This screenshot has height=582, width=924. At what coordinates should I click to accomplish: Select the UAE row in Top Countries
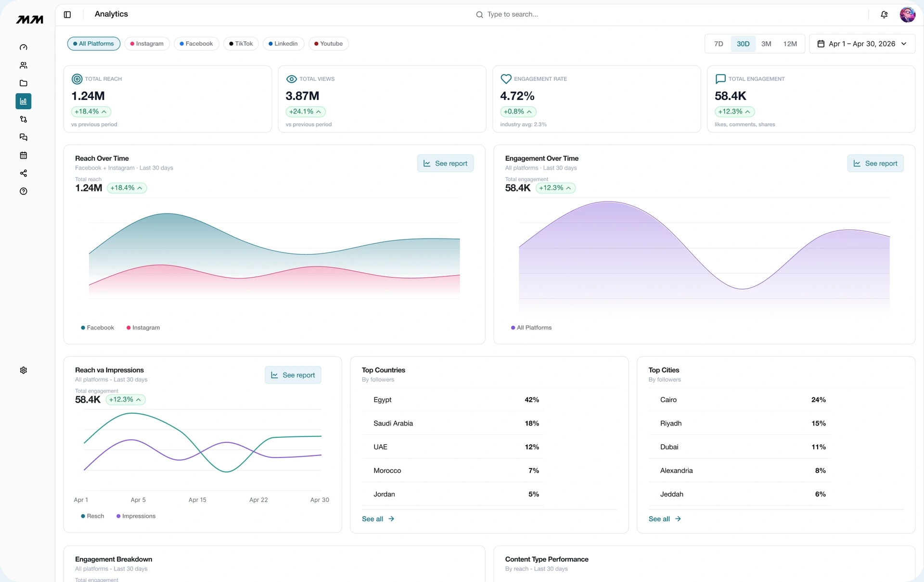pyautogui.click(x=453, y=447)
